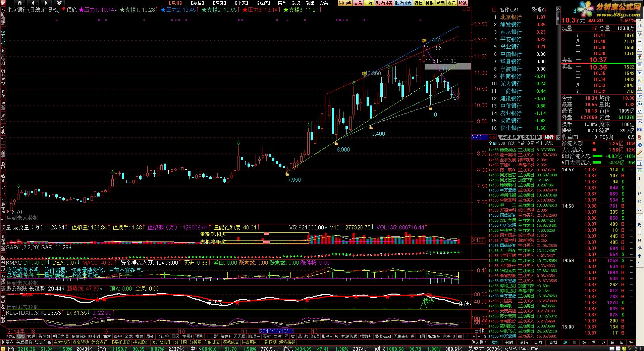
Task: Click the app logo icon at top-left
Action: coord(3,3)
